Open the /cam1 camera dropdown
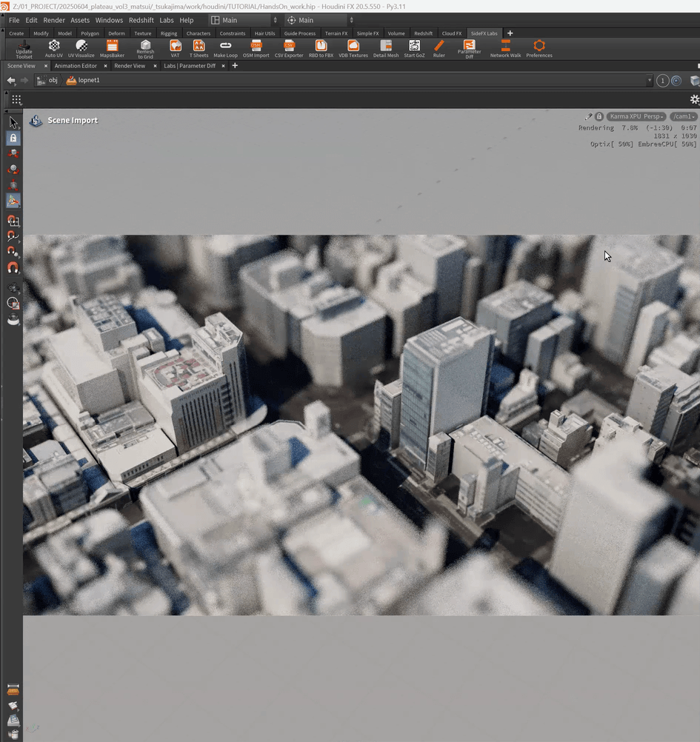Screen dimensions: 700x742 683,116
